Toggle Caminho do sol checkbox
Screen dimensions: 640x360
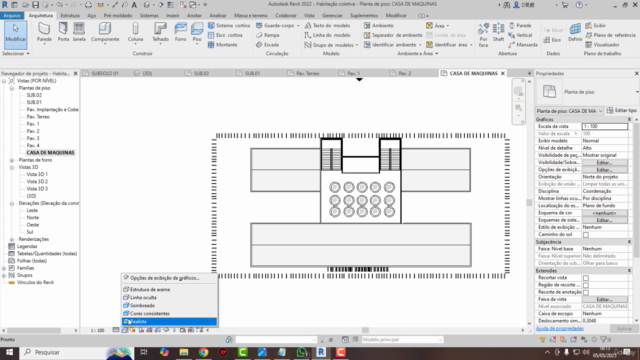[x=586, y=235]
